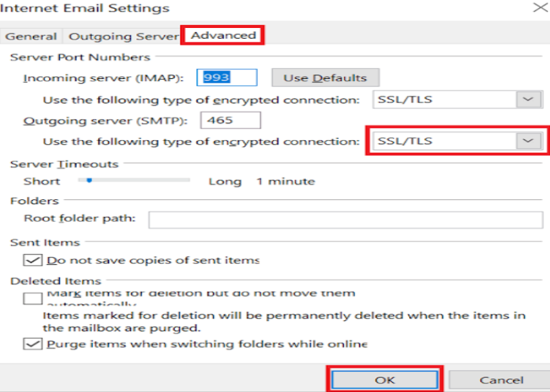The height and width of the screenshot is (392, 550).
Task: Click the 'Outgoing server (SMTP):' label
Action: click(106, 120)
